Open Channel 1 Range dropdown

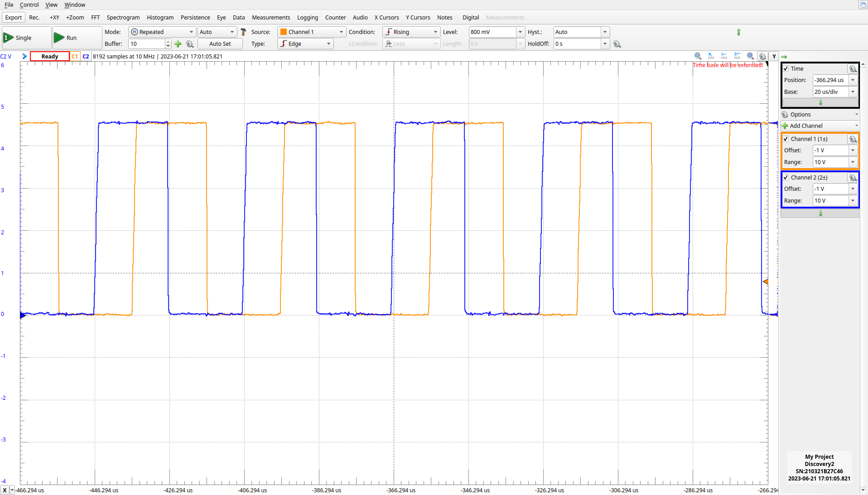coord(853,162)
